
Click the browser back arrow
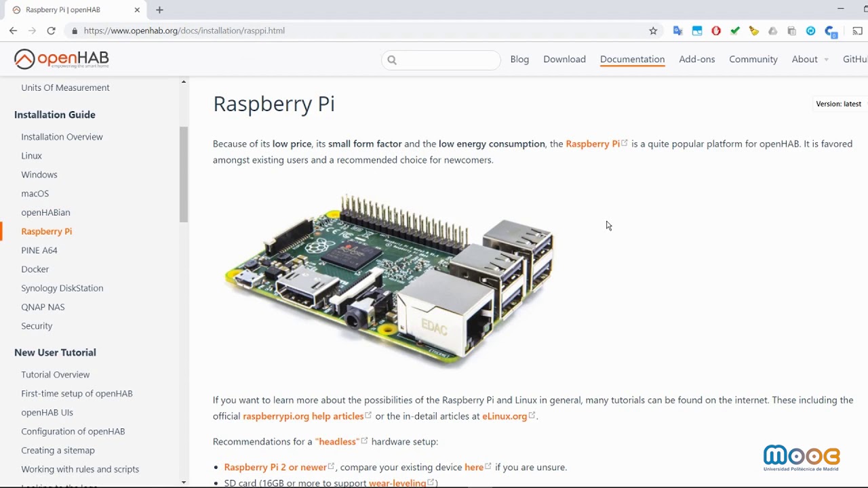[x=13, y=30]
